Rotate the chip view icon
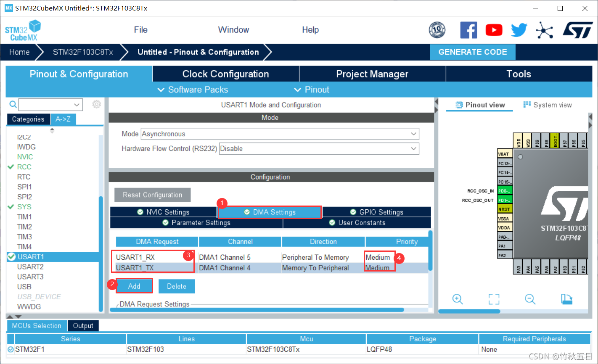 566,299
